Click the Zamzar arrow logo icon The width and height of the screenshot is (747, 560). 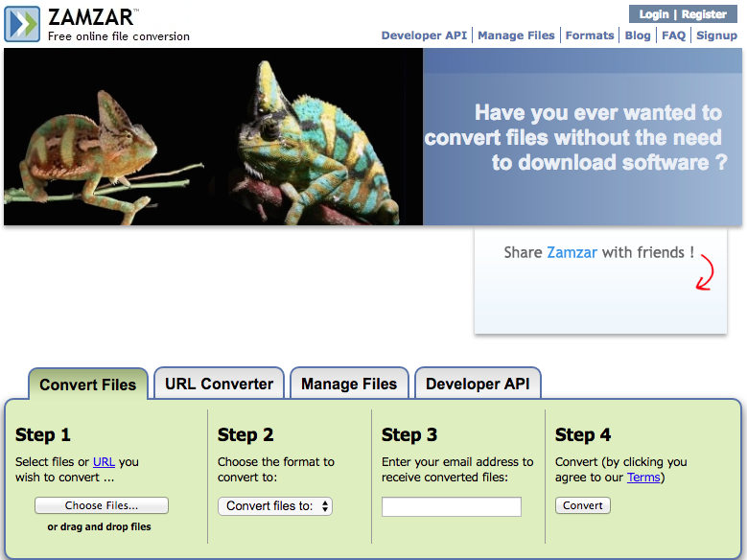point(22,24)
